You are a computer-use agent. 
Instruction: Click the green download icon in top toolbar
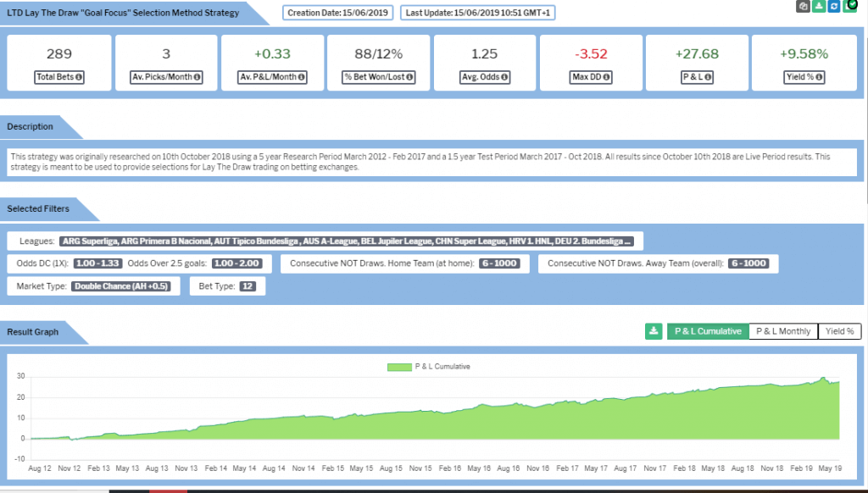[819, 7]
